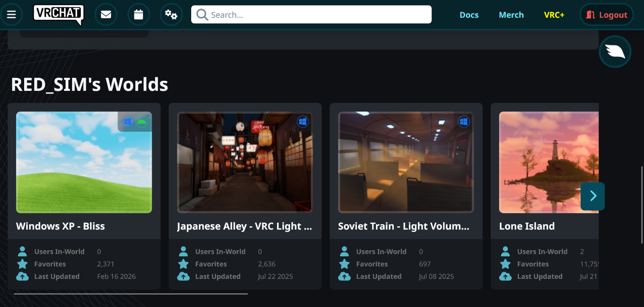This screenshot has width=644, height=307.
Task: Click last updated date Jul 22 2025
Action: [x=275, y=276]
